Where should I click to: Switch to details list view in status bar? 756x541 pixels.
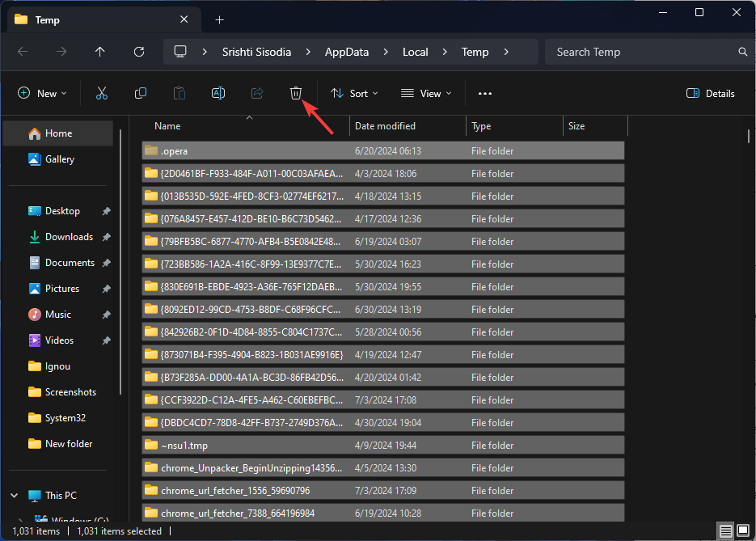726,531
